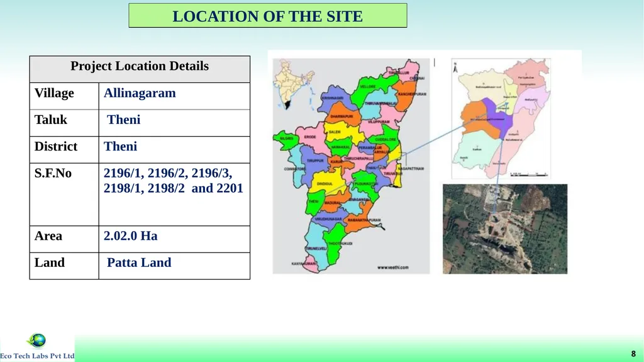Click the 'VELLORE' district label on map

[367, 87]
